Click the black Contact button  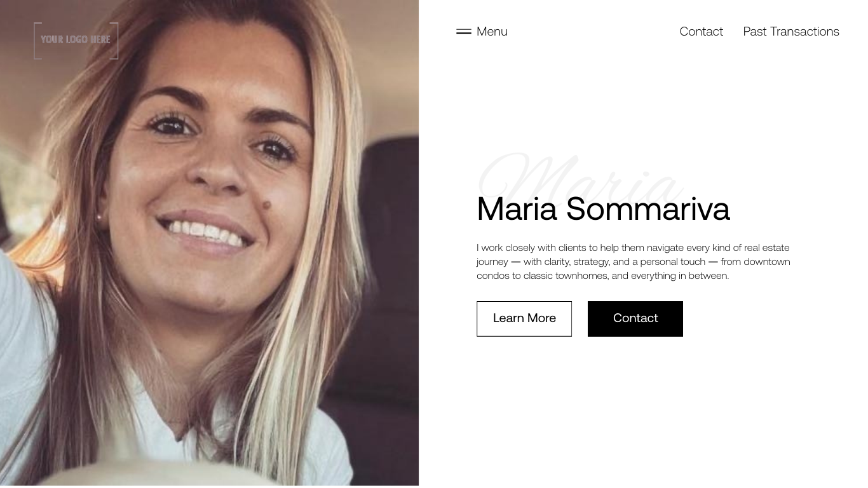[635, 318]
